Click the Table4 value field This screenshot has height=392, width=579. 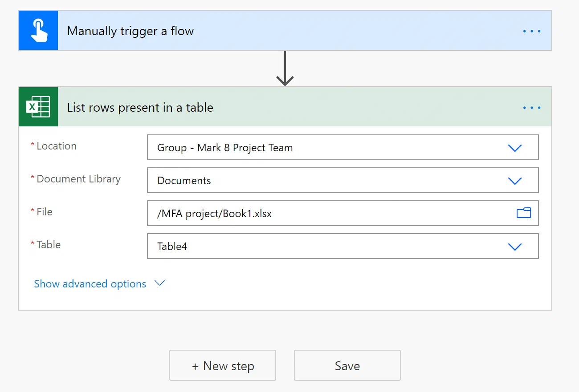coord(343,247)
